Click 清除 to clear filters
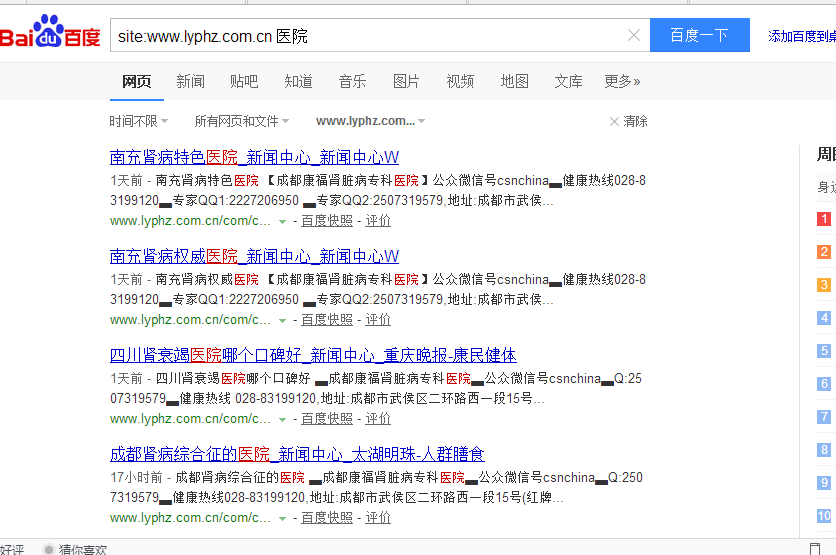Screen dimensions: 836x555 pos(629,121)
